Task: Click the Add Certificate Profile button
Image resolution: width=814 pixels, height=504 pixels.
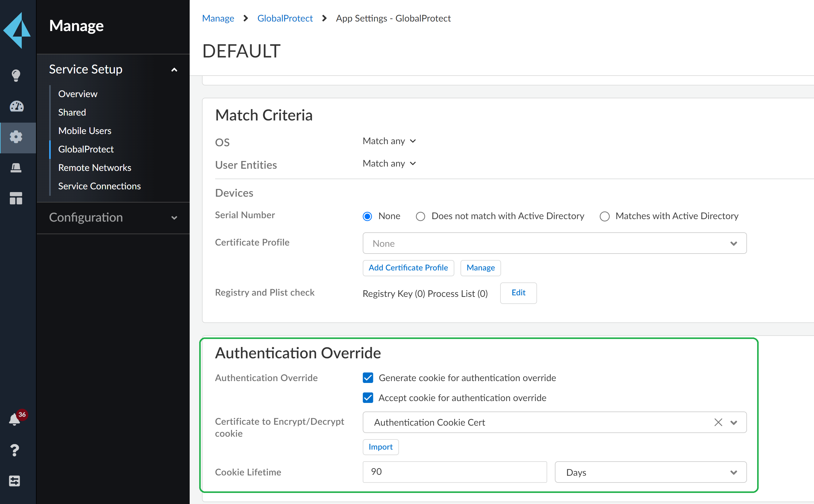Action: pyautogui.click(x=408, y=268)
